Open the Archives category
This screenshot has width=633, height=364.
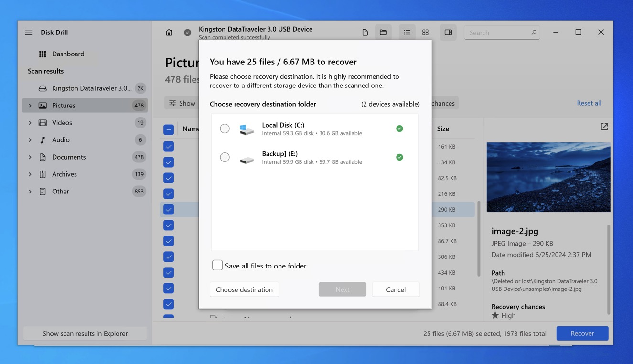click(85, 174)
